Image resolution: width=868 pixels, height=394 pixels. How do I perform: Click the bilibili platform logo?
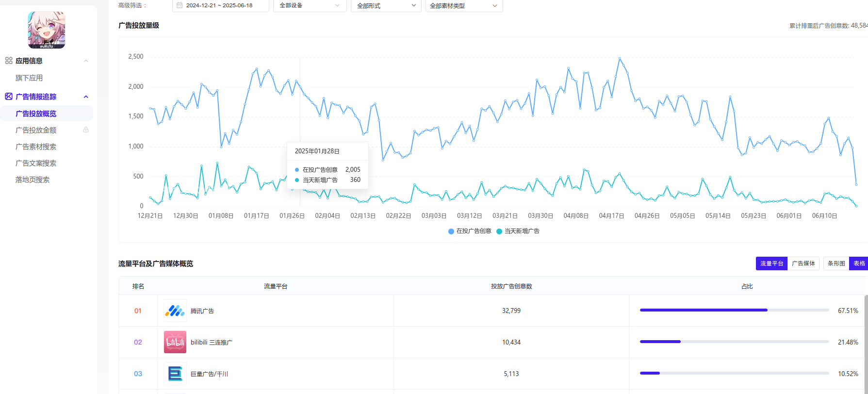pyautogui.click(x=175, y=343)
